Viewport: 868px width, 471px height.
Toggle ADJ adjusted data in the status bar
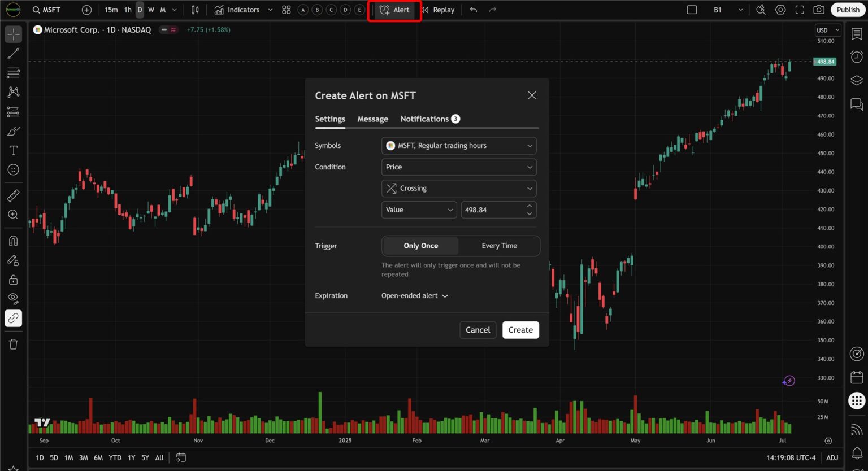pos(832,457)
